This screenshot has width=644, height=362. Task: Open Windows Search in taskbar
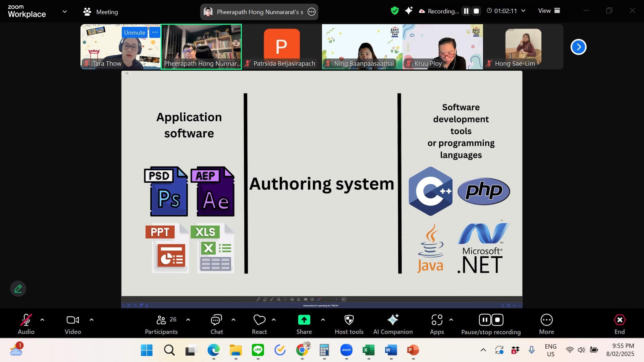pyautogui.click(x=169, y=350)
